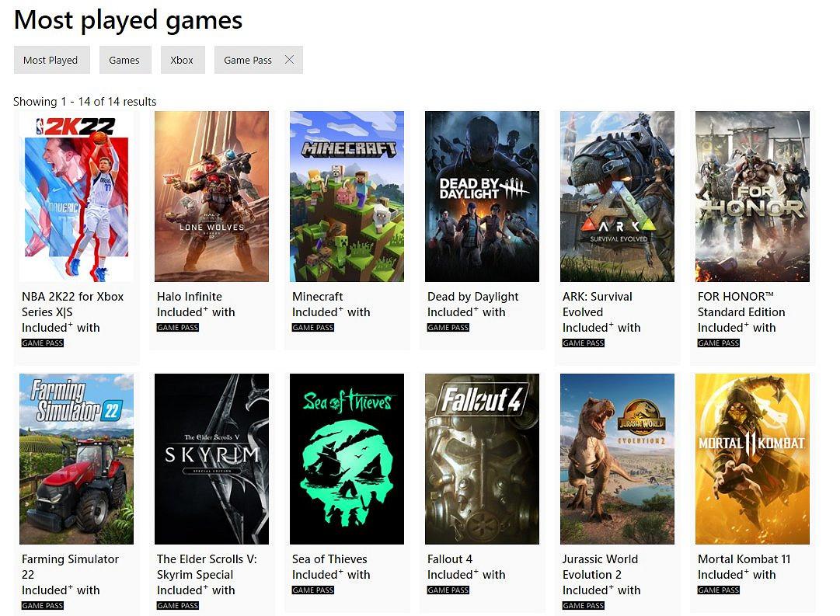
Task: Click the Sea of Thieves skull cover
Action: pyautogui.click(x=347, y=458)
